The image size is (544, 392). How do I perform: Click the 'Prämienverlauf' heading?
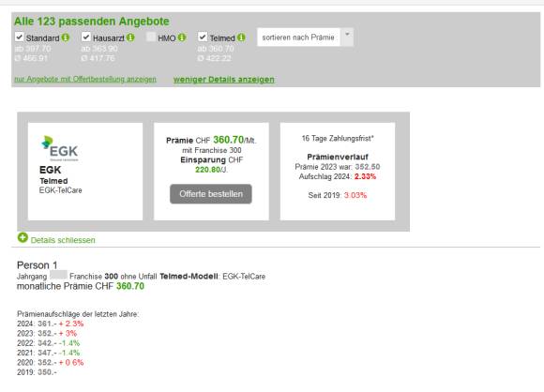coord(338,157)
